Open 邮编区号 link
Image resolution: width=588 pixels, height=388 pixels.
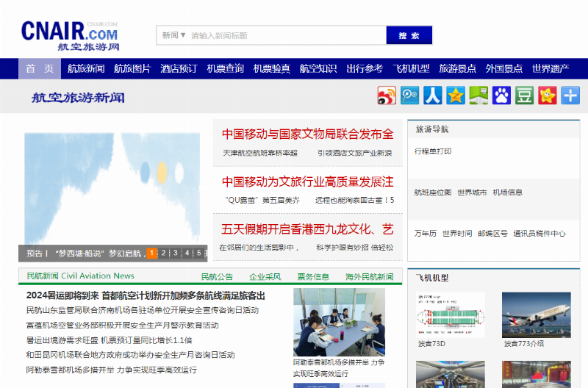pos(492,233)
